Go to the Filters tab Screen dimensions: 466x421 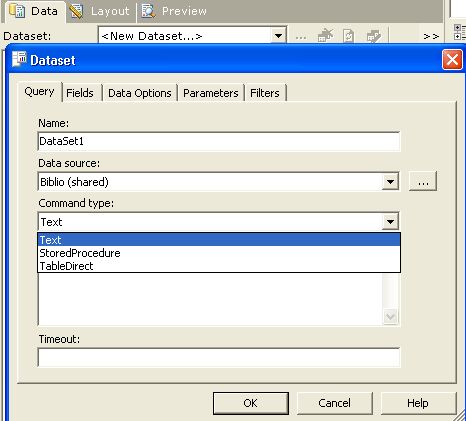click(265, 93)
